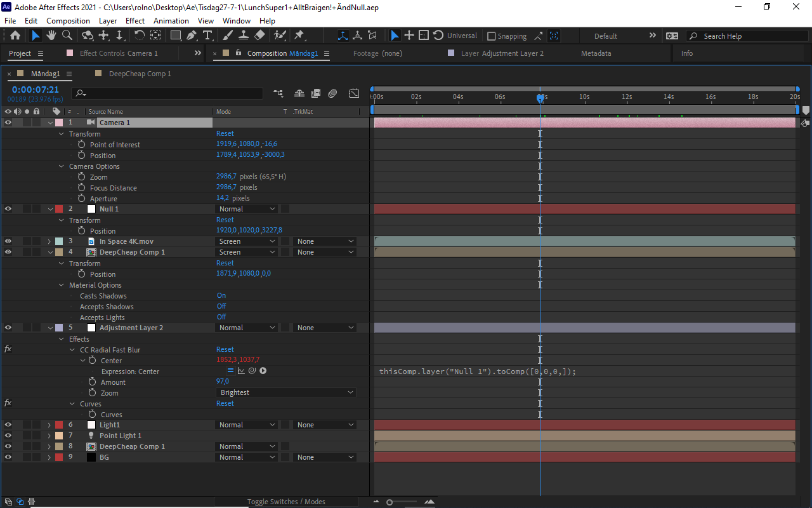This screenshot has width=812, height=508.
Task: Expand the Light1 layer properties
Action: coord(49,425)
